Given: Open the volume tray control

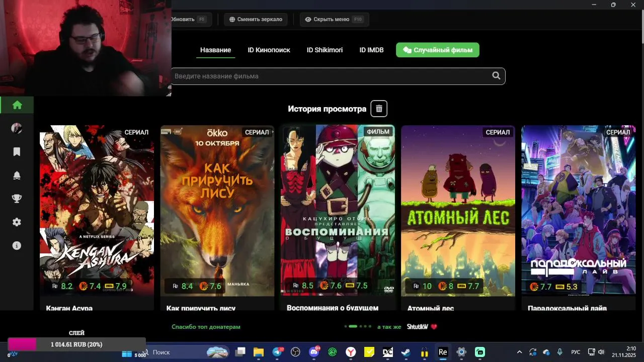Looking at the screenshot, I should (601, 352).
